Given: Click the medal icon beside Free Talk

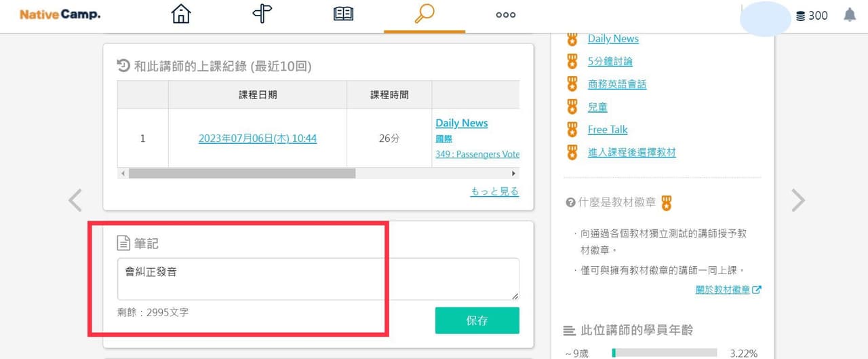Looking at the screenshot, I should [572, 129].
